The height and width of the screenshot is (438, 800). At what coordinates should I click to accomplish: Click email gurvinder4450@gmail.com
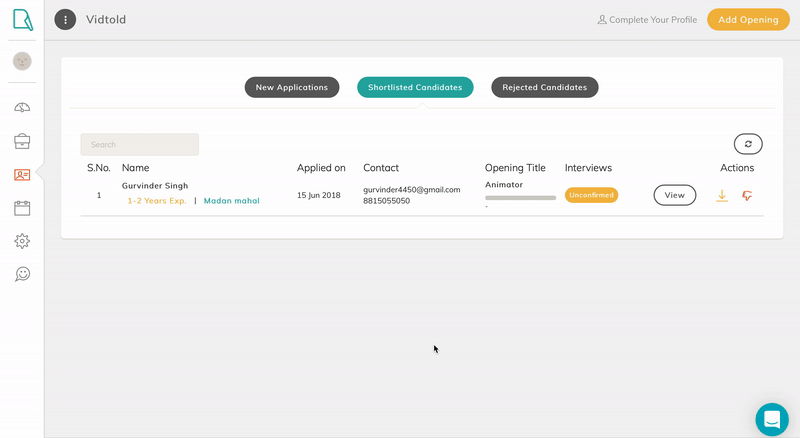click(x=412, y=189)
